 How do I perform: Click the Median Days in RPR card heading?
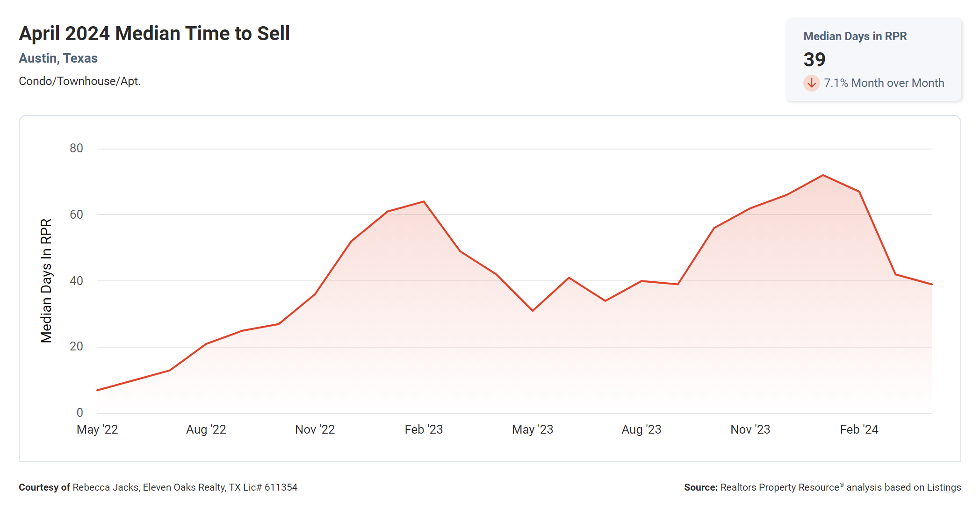tap(855, 36)
